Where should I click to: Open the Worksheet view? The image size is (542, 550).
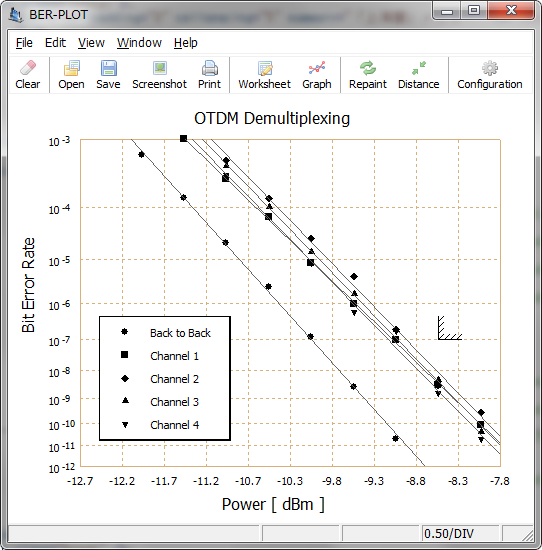265,75
